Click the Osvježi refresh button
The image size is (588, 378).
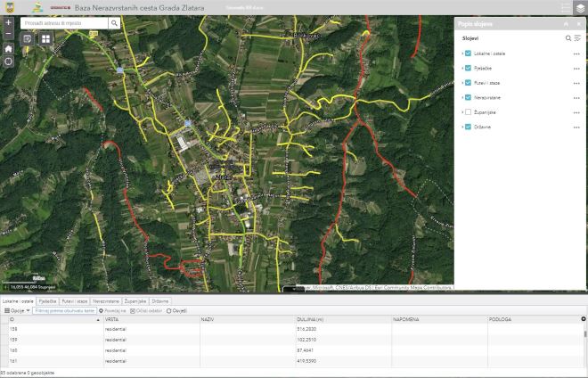click(x=176, y=310)
